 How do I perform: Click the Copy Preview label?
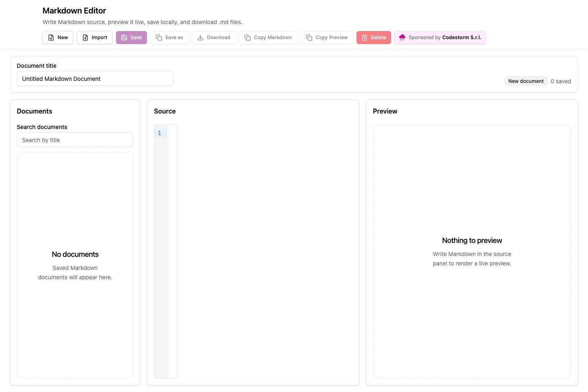pos(332,38)
